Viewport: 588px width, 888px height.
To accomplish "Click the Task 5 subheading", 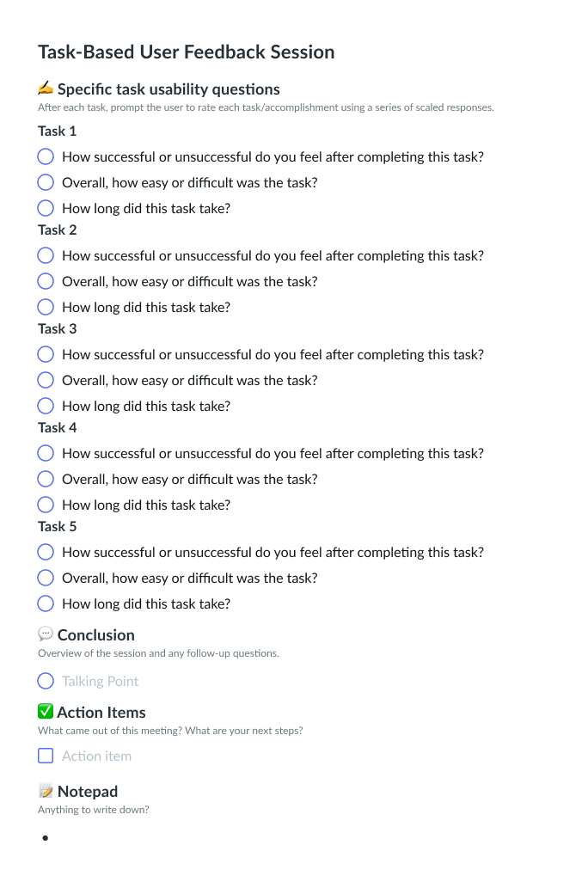I will point(58,526).
